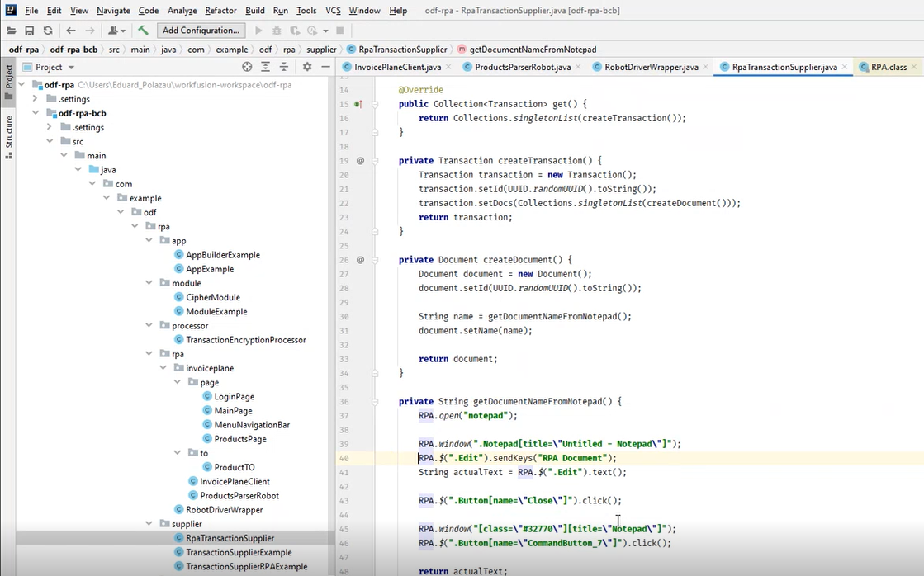Viewport: 924px width, 576px height.
Task: Select TransactionSupplierRPAExample in tree
Action: click(x=246, y=567)
